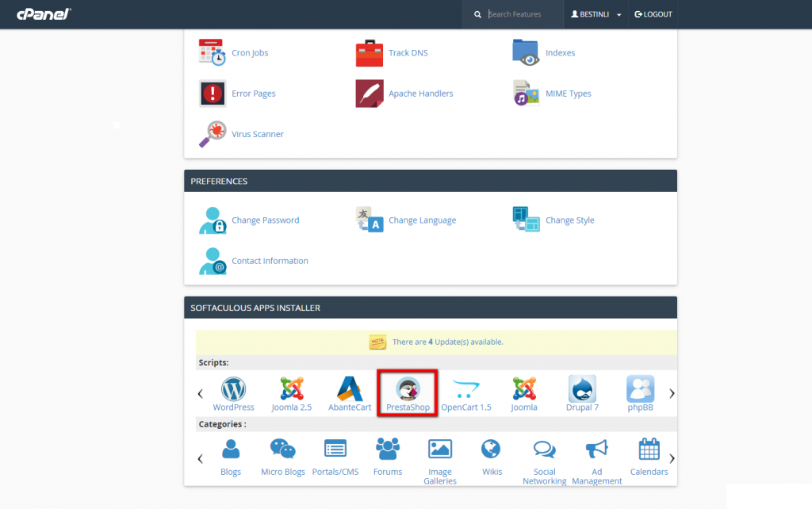
Task: Open the Image Galleries category icon
Action: pyautogui.click(x=439, y=449)
